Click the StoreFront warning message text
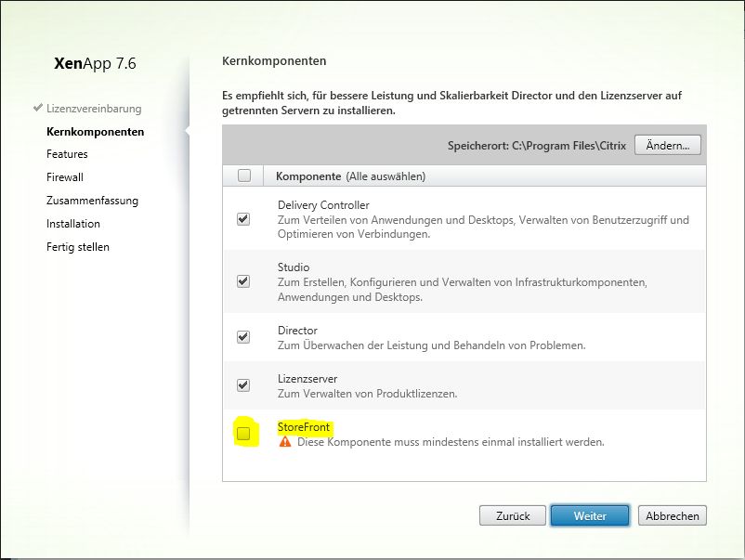745x560 pixels. click(451, 442)
